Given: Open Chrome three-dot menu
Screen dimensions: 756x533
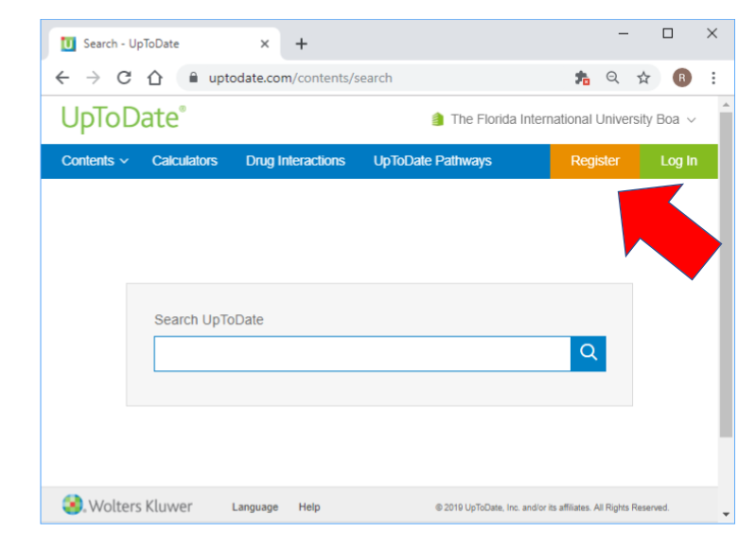Looking at the screenshot, I should tap(713, 78).
